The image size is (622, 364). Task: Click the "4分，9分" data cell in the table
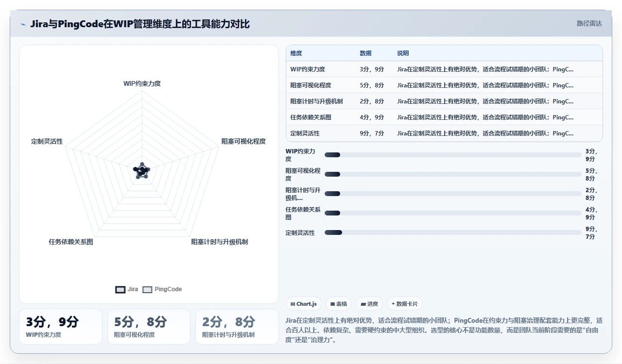[374, 117]
